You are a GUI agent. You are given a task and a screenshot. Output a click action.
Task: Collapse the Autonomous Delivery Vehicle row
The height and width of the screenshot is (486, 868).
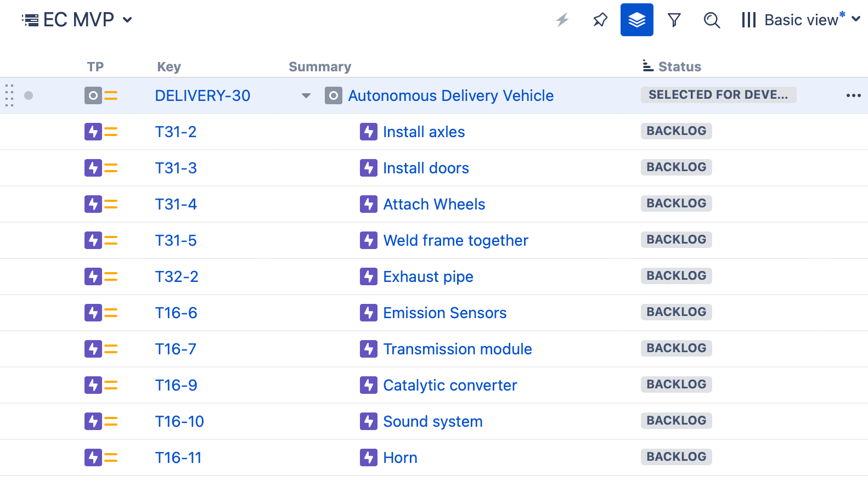(x=306, y=96)
